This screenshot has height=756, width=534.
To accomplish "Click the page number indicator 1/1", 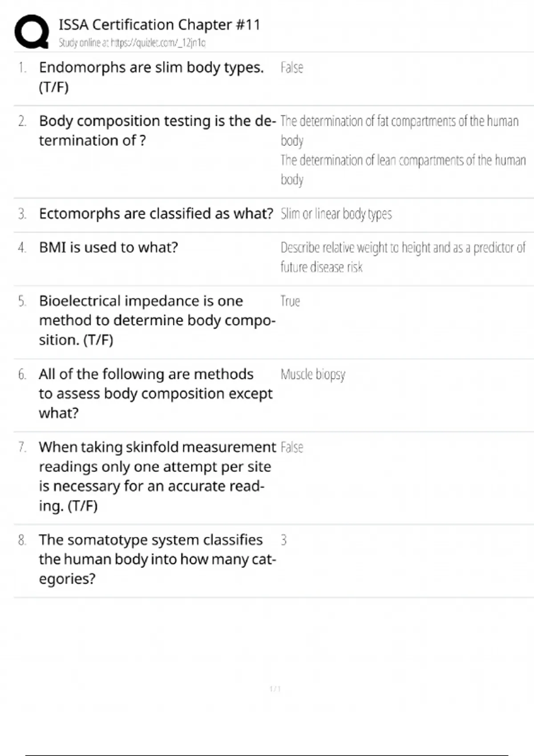I will (x=275, y=689).
